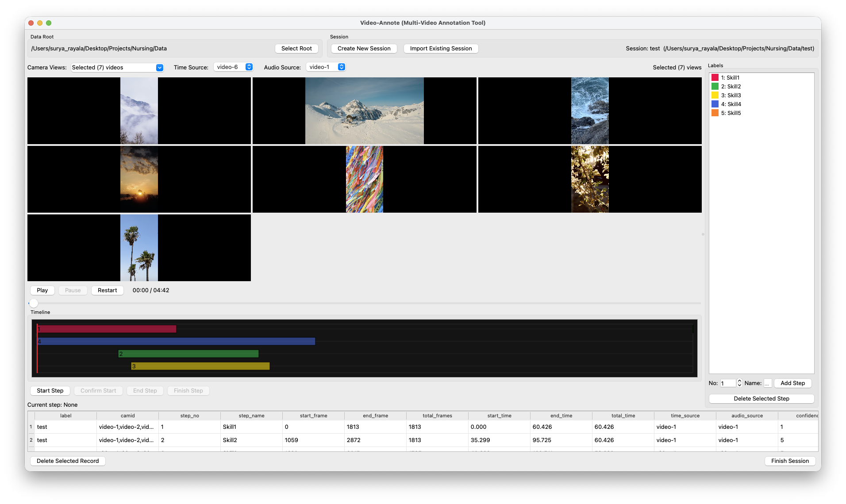Open the Time Source dropdown
The image size is (846, 504).
[x=234, y=67]
